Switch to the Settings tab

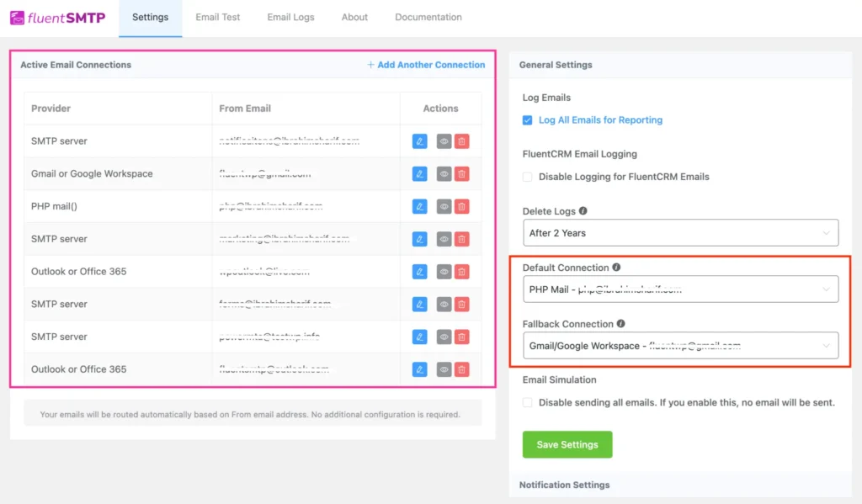(x=150, y=18)
